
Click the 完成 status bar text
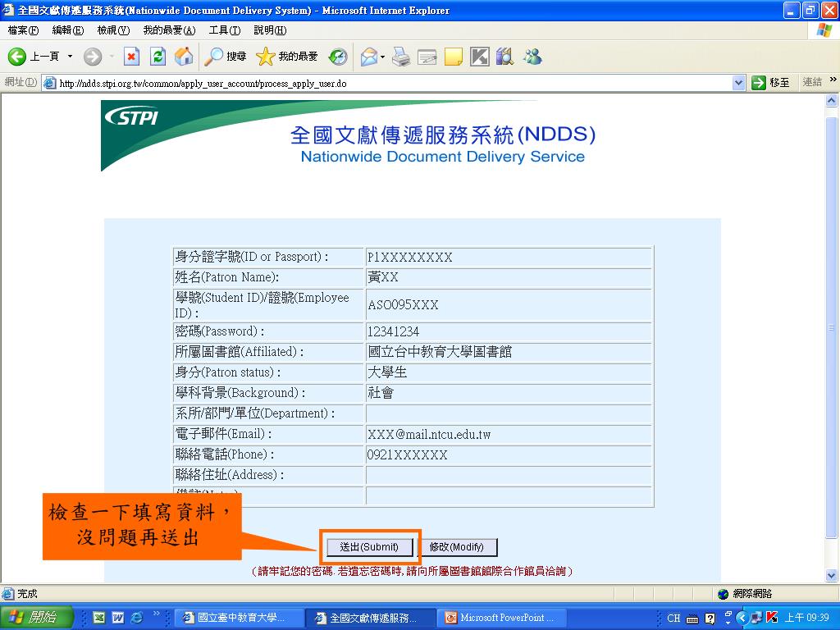(27, 594)
